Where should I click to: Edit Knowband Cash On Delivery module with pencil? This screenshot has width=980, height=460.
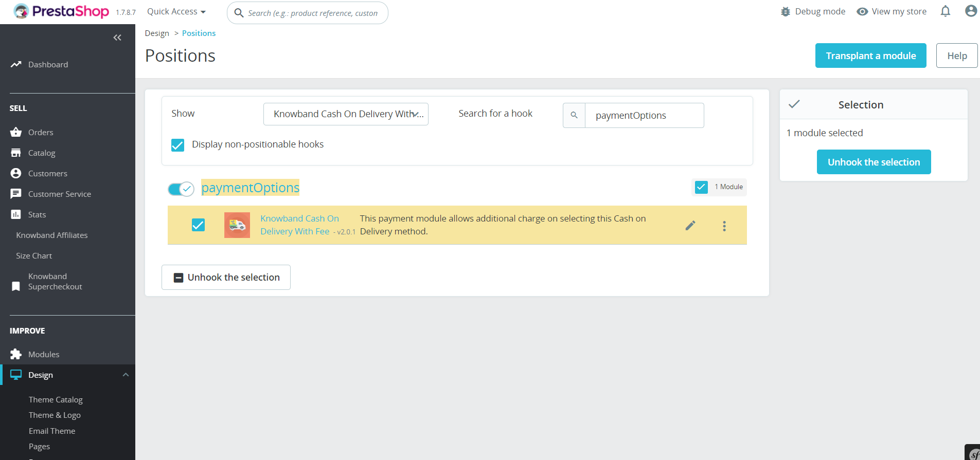tap(690, 225)
